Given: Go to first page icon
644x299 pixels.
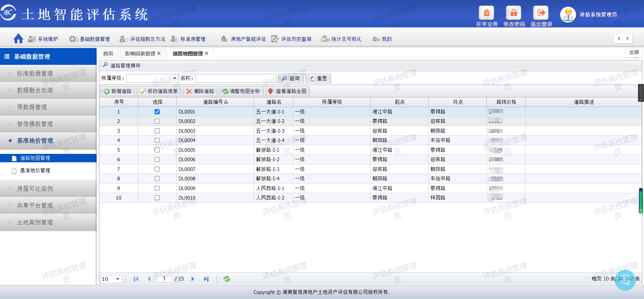Looking at the screenshot, I should [136, 279].
